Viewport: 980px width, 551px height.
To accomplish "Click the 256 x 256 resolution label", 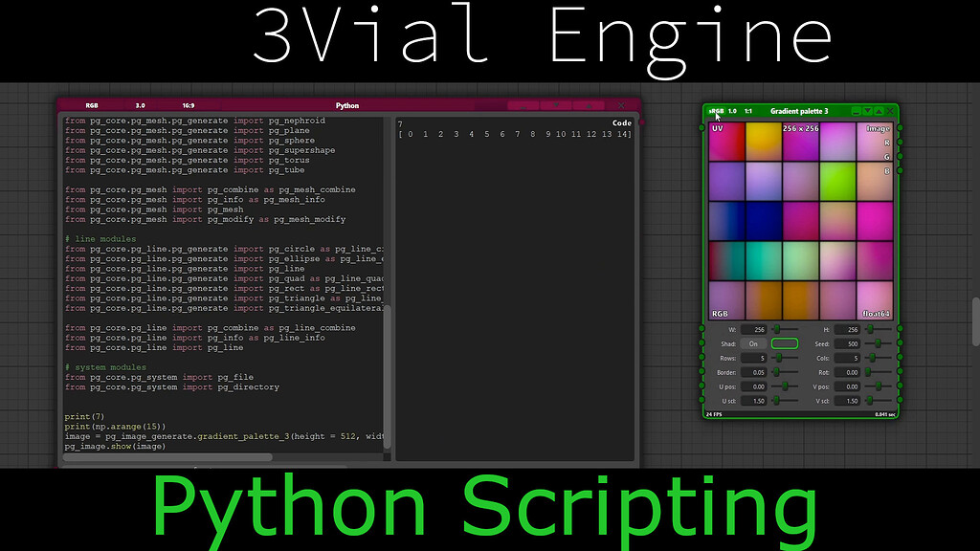I will click(800, 127).
